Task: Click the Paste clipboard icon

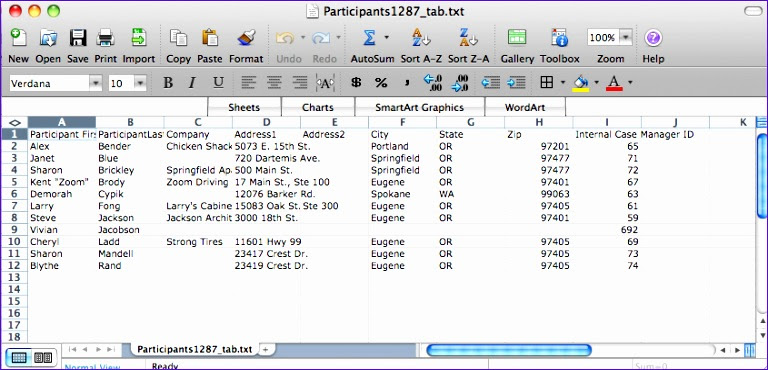Action: click(210, 38)
